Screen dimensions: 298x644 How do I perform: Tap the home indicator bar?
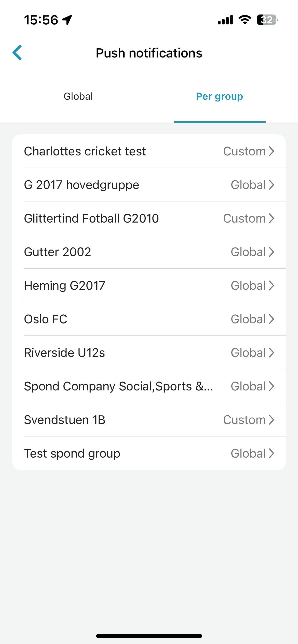coord(149,636)
